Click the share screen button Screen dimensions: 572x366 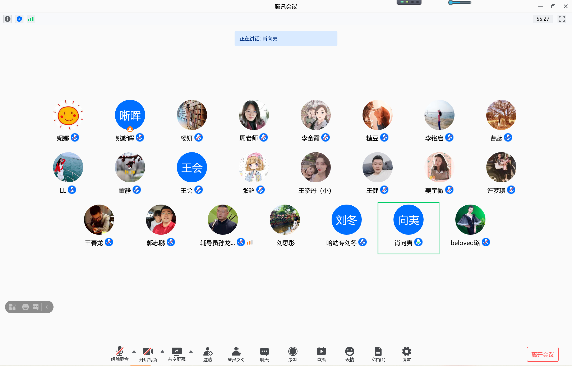point(177,353)
